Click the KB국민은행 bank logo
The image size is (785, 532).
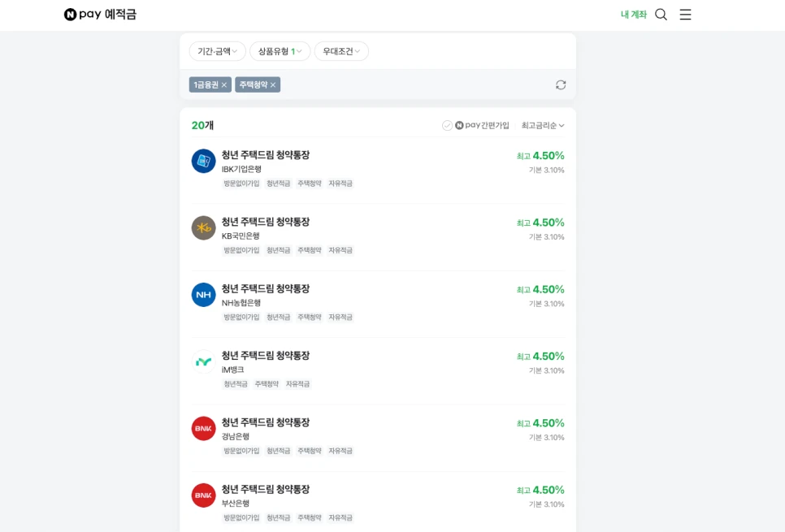(x=203, y=228)
